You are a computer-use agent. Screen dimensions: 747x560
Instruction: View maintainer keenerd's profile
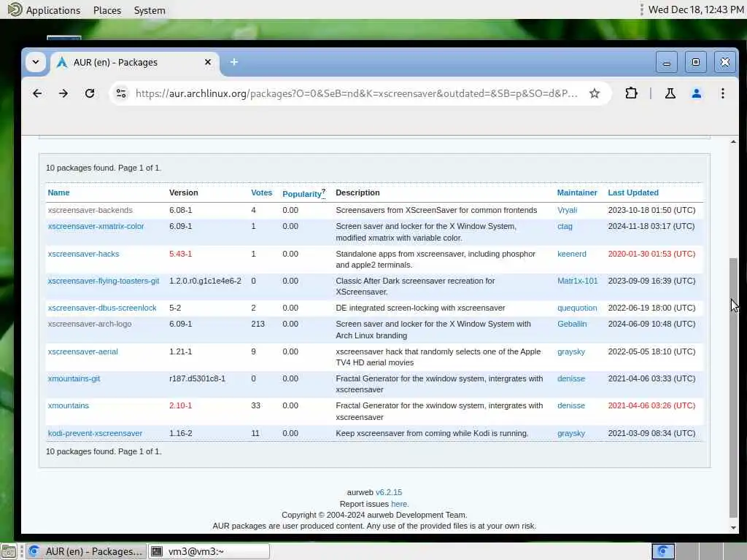click(572, 254)
